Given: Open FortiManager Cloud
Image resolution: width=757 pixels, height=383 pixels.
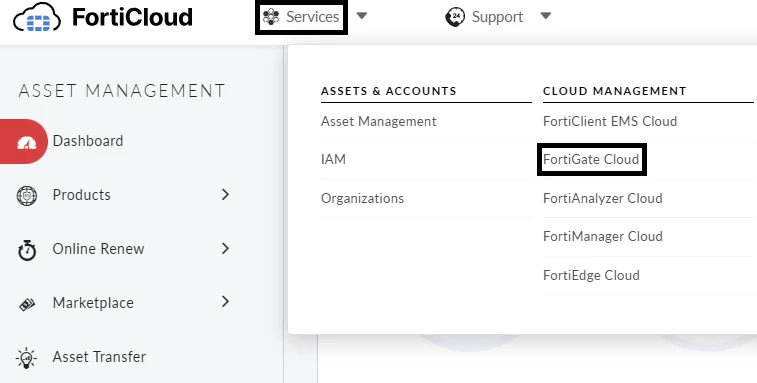Looking at the screenshot, I should tap(603, 237).
